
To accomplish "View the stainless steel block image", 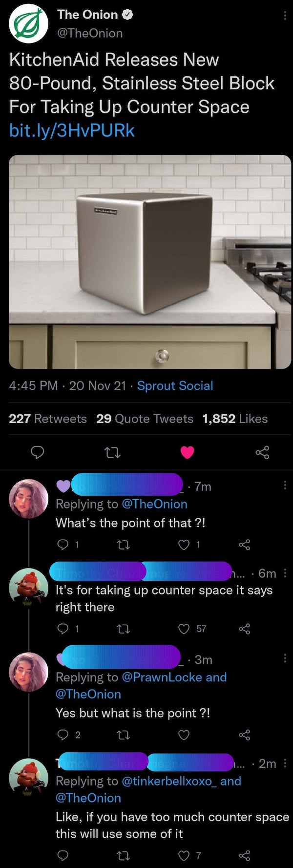I will click(150, 261).
